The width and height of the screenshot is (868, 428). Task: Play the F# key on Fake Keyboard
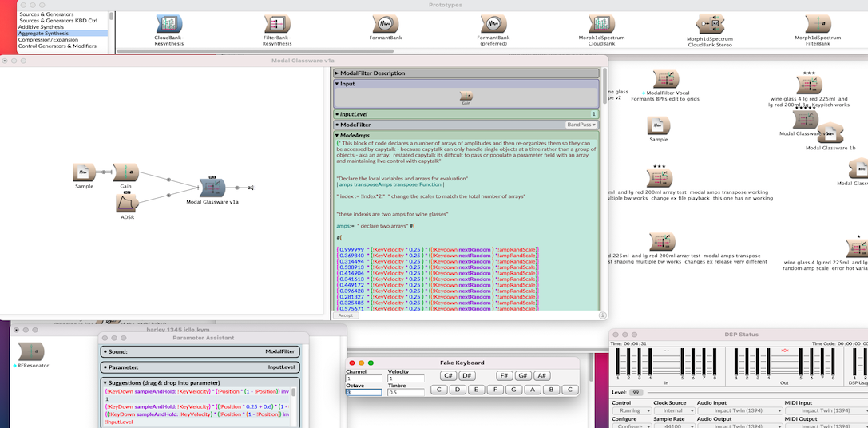505,375
